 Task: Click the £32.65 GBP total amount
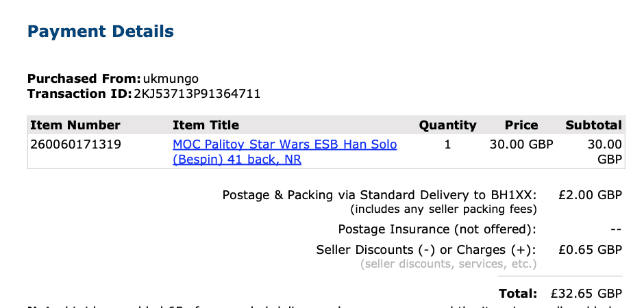(586, 294)
